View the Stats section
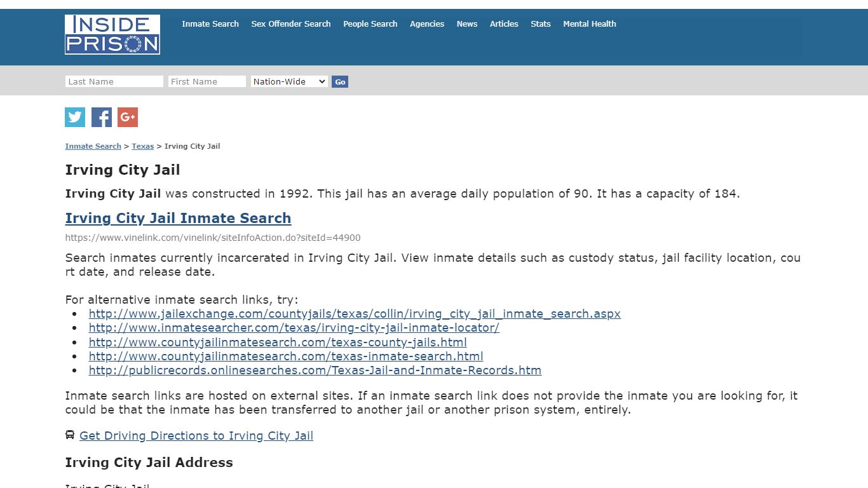Viewport: 868px width, 488px height. (540, 24)
